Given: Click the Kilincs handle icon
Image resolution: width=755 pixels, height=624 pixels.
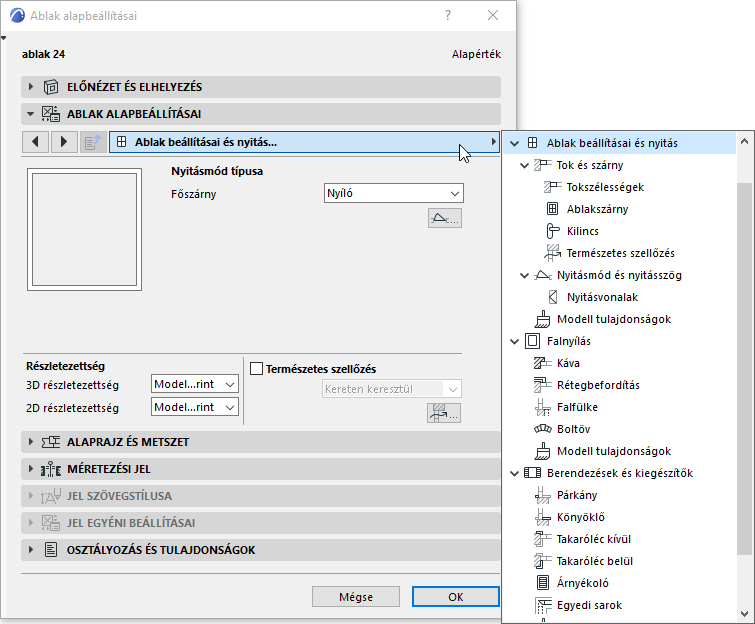Looking at the screenshot, I should [552, 231].
